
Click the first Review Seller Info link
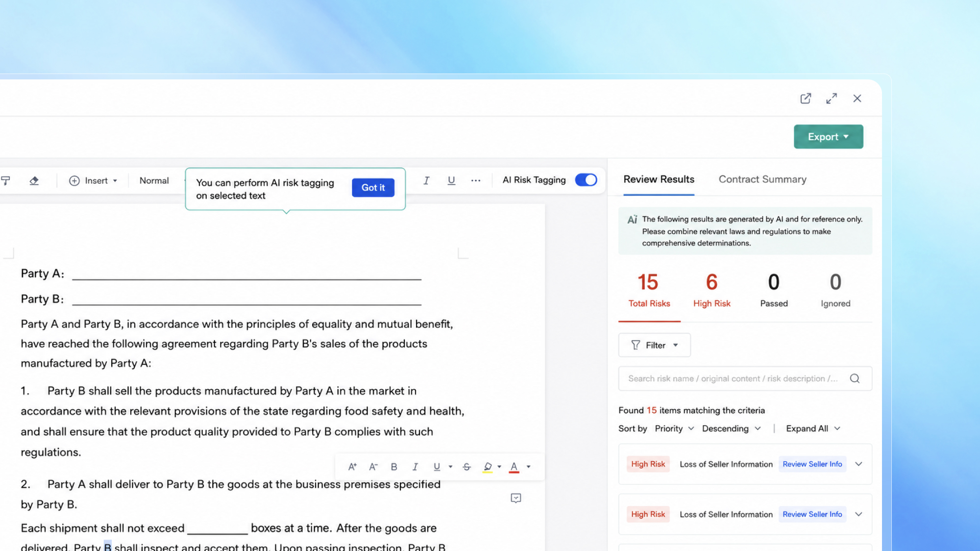coord(812,464)
